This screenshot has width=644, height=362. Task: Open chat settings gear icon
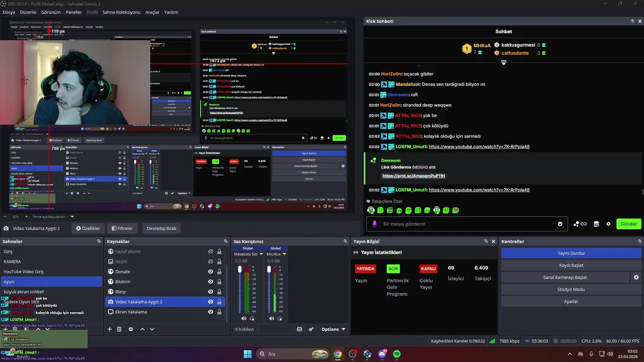point(608,224)
